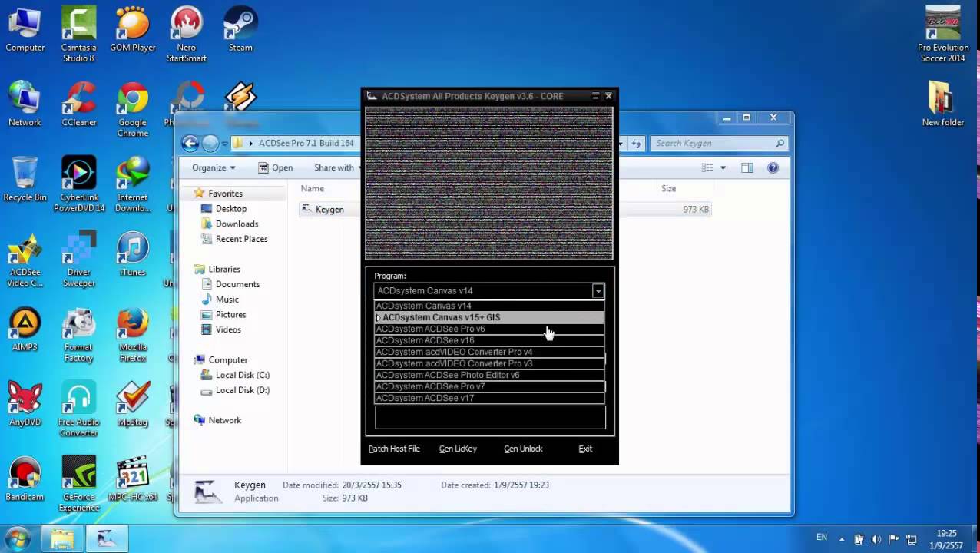Click the EN language indicator
980x553 pixels.
coord(822,538)
